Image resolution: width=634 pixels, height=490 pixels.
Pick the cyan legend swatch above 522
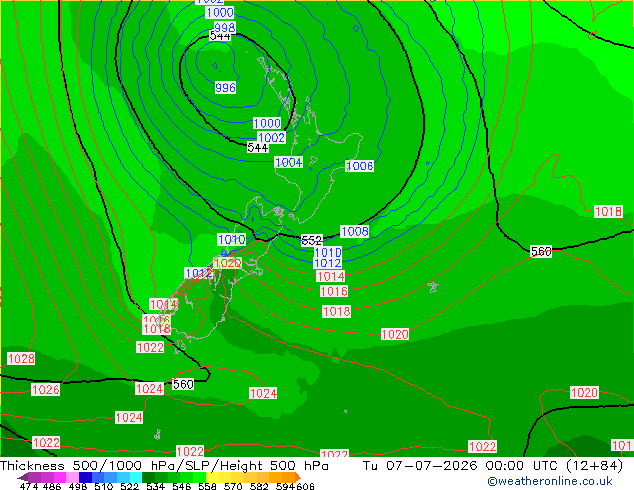[x=136, y=477]
